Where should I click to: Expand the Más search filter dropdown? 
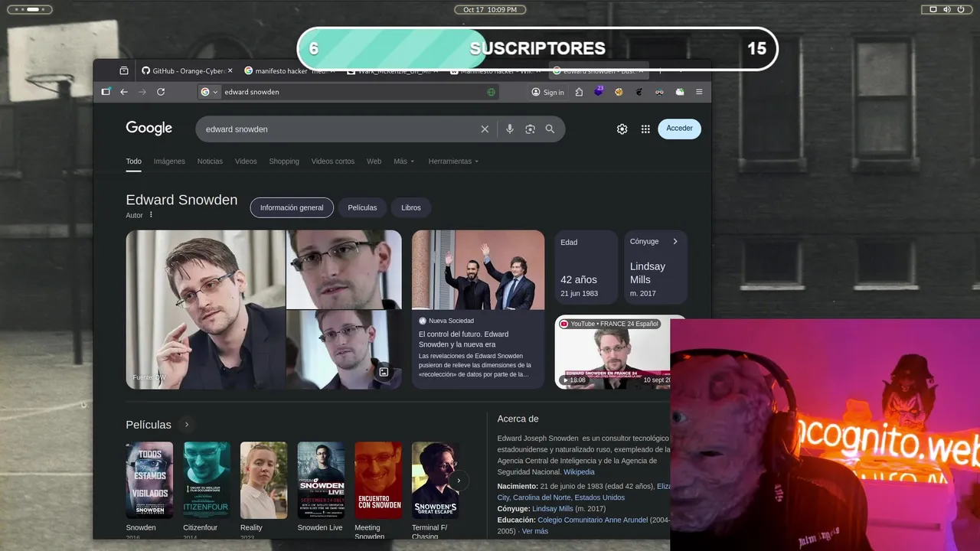(404, 161)
